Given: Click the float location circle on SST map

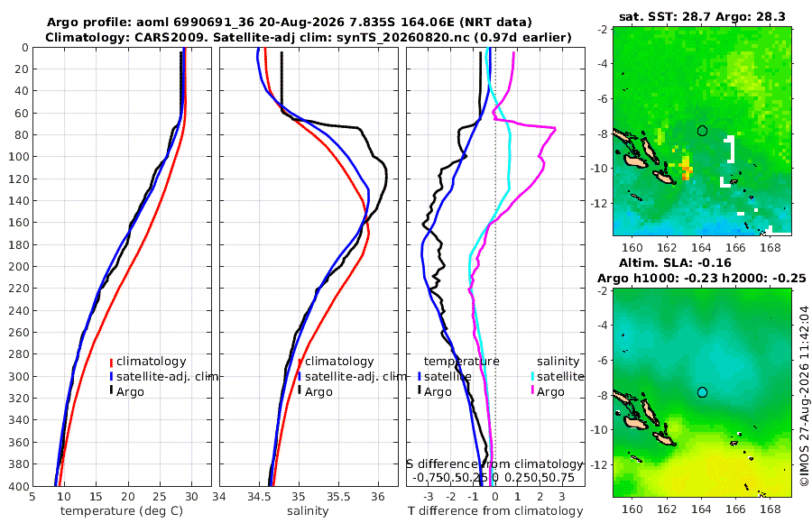Looking at the screenshot, I should click(x=702, y=131).
